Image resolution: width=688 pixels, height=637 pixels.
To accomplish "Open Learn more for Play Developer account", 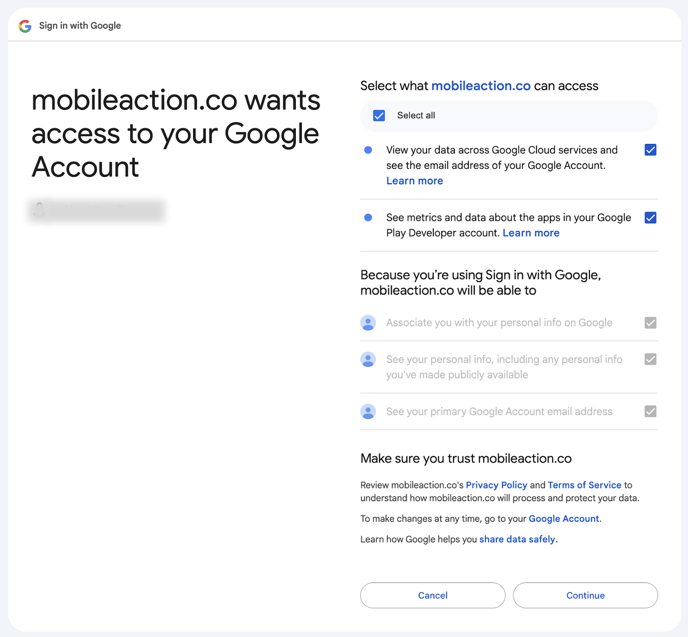I will click(531, 233).
